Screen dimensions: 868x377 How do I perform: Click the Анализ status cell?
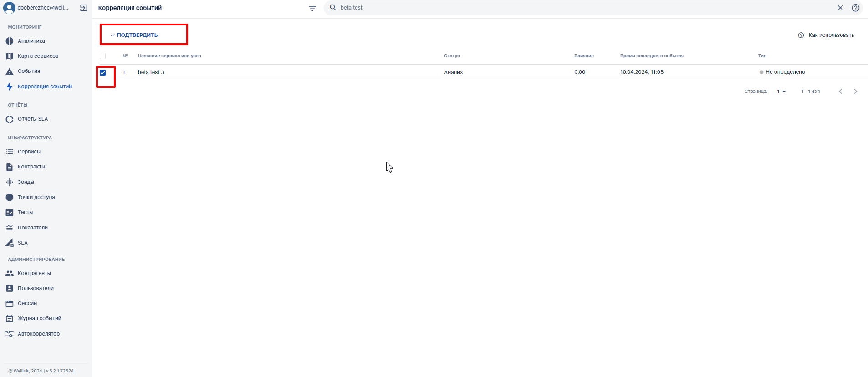(454, 72)
